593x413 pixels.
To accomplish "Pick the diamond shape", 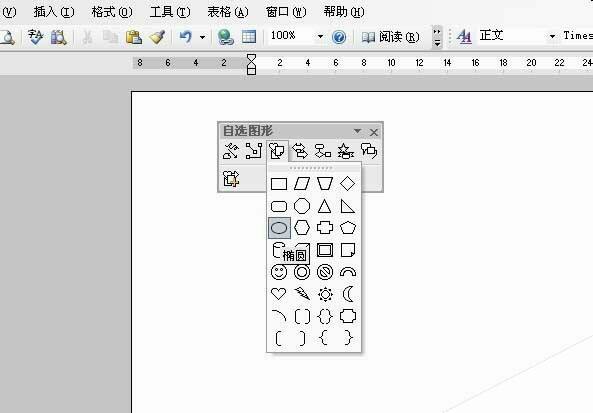I will tap(348, 184).
